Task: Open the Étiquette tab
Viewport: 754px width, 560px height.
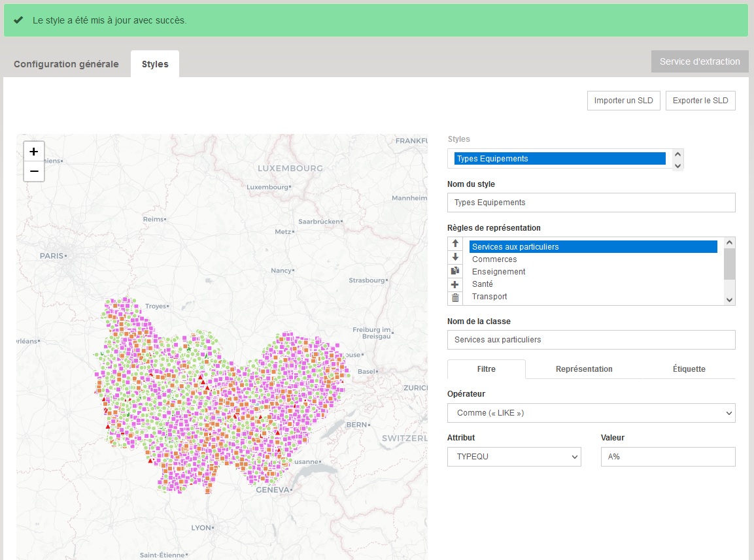Action: pyautogui.click(x=689, y=369)
